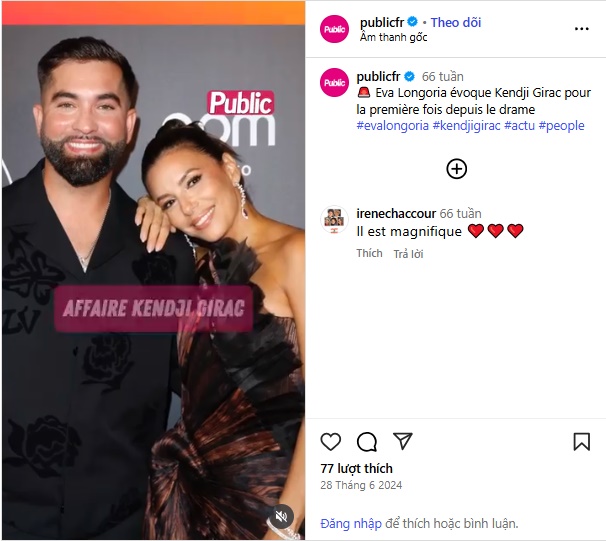This screenshot has width=606, height=541.
Task: Open the #actu hashtag
Action: (x=519, y=126)
